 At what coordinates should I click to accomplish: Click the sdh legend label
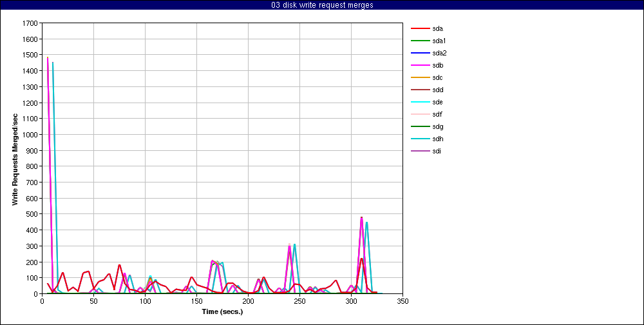coord(437,139)
